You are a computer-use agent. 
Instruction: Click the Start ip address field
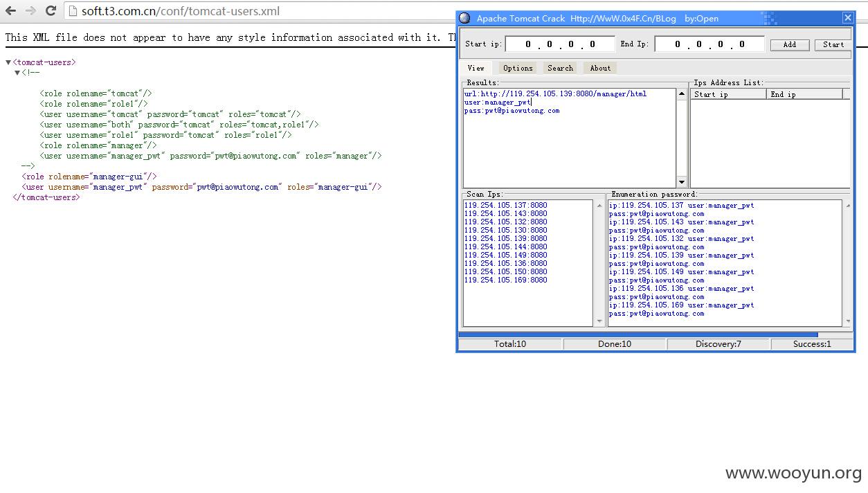[560, 44]
